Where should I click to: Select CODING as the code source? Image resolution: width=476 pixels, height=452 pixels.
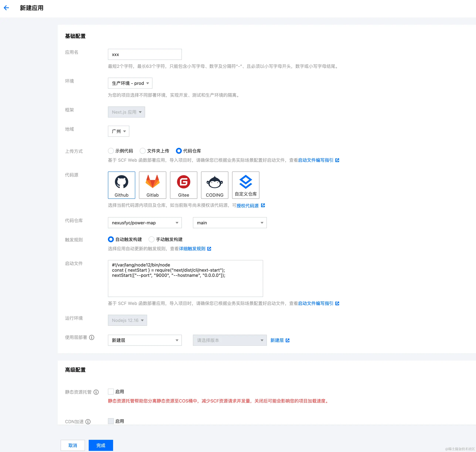point(214,185)
